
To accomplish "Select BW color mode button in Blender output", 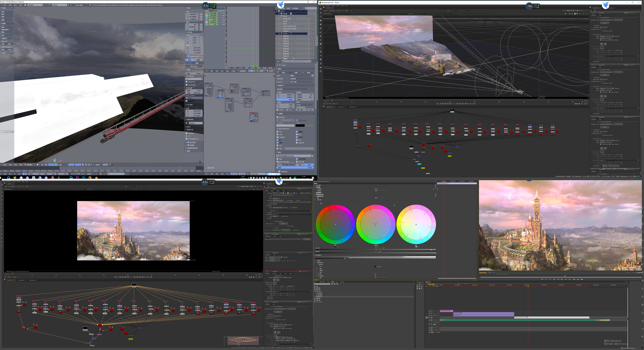I will coord(300,165).
